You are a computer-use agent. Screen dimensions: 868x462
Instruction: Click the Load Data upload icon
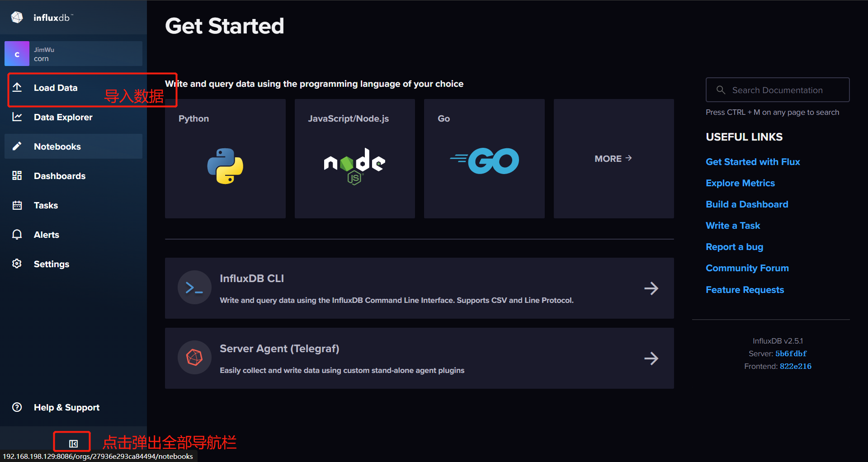coord(17,87)
